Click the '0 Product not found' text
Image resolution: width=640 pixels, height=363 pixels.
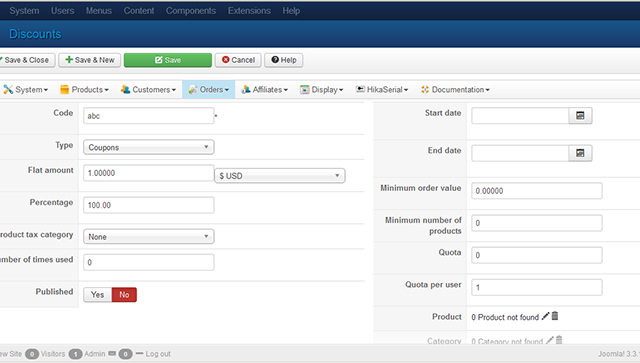[505, 317]
